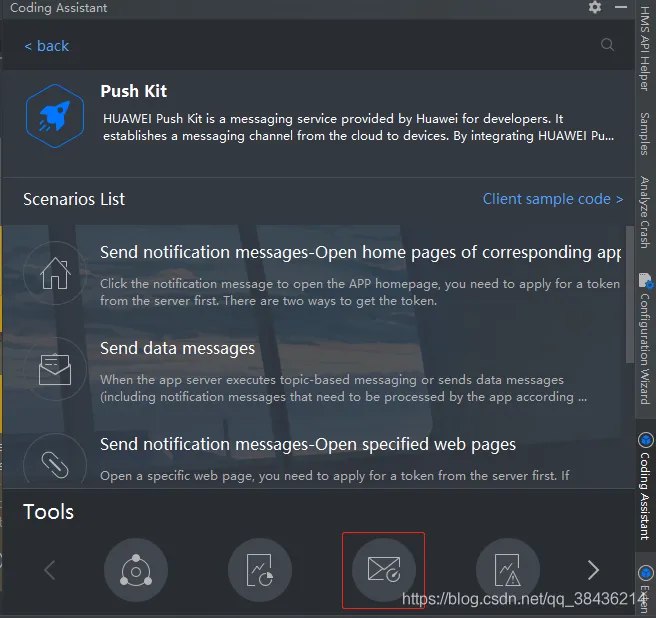The width and height of the screenshot is (656, 618).
Task: Minimize the Coding Assistant panel
Action: click(621, 7)
